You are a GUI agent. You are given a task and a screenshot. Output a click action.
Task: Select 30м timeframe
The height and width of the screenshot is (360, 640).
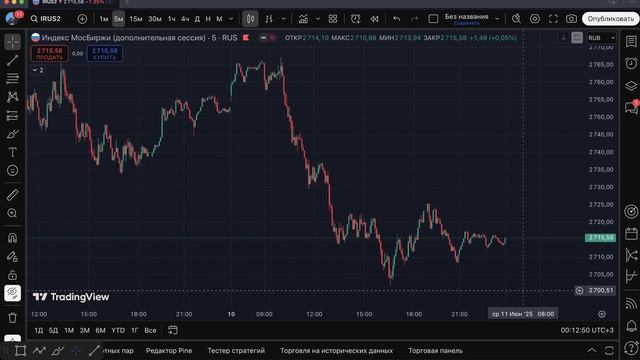[x=155, y=19]
